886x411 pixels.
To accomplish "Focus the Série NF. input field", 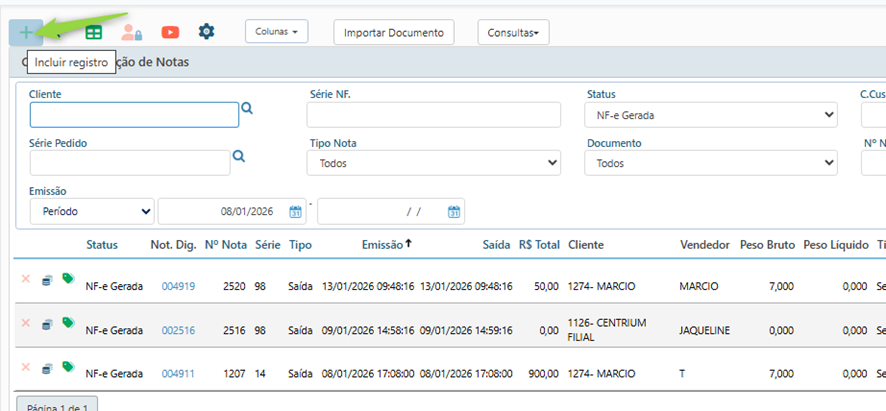I will [433, 115].
